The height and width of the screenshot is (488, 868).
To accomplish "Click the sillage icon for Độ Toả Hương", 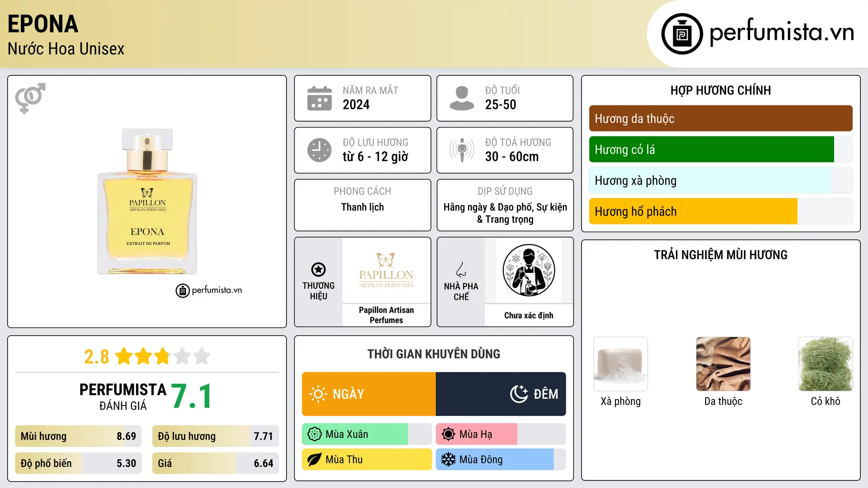I will [x=462, y=150].
